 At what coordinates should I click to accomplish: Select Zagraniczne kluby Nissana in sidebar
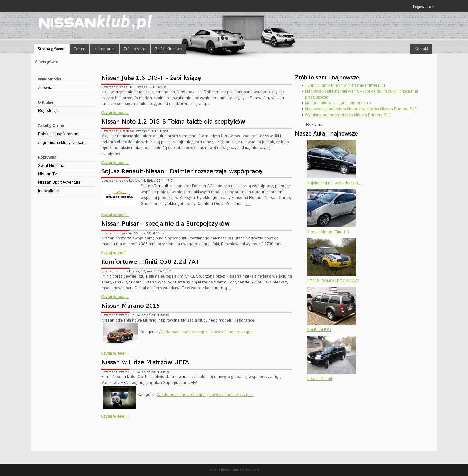point(65,143)
